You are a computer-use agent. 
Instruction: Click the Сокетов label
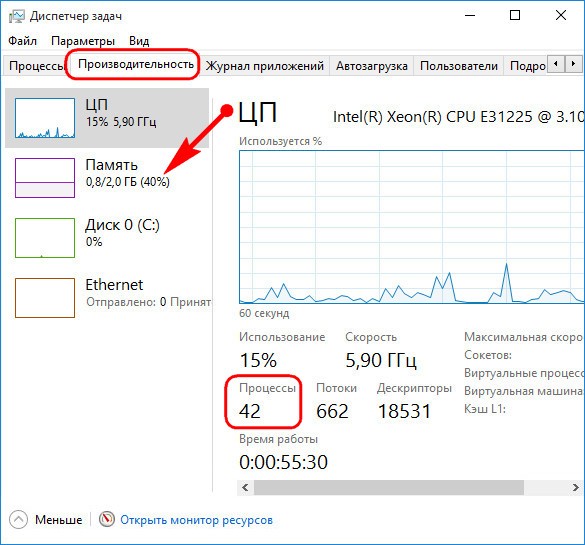[488, 355]
